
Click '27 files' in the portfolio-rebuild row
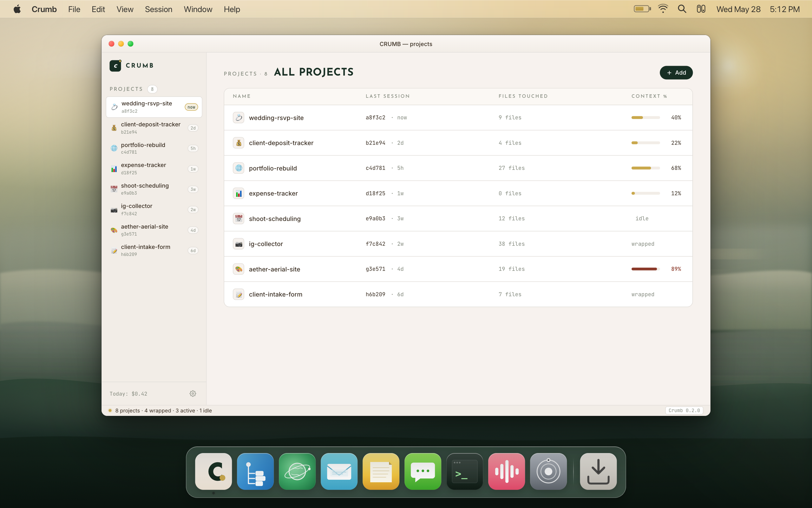coord(512,168)
